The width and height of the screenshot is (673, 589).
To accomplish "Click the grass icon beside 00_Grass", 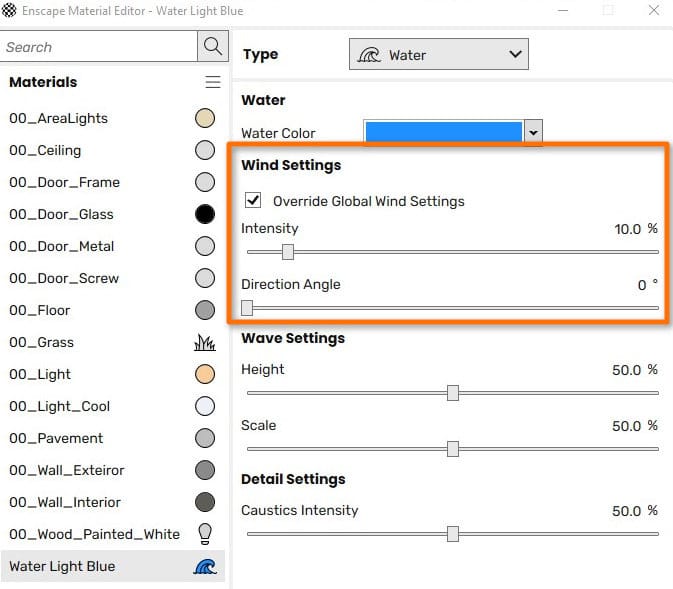I will [x=204, y=343].
